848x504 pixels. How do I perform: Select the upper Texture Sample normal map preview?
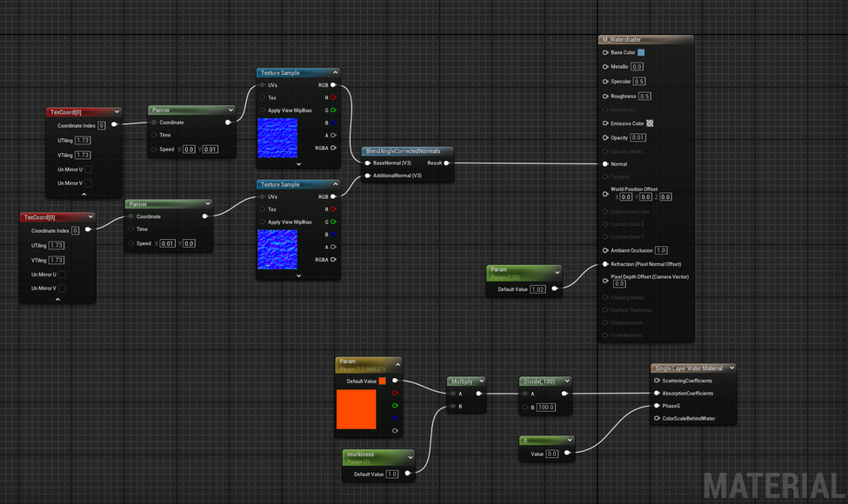click(x=277, y=138)
